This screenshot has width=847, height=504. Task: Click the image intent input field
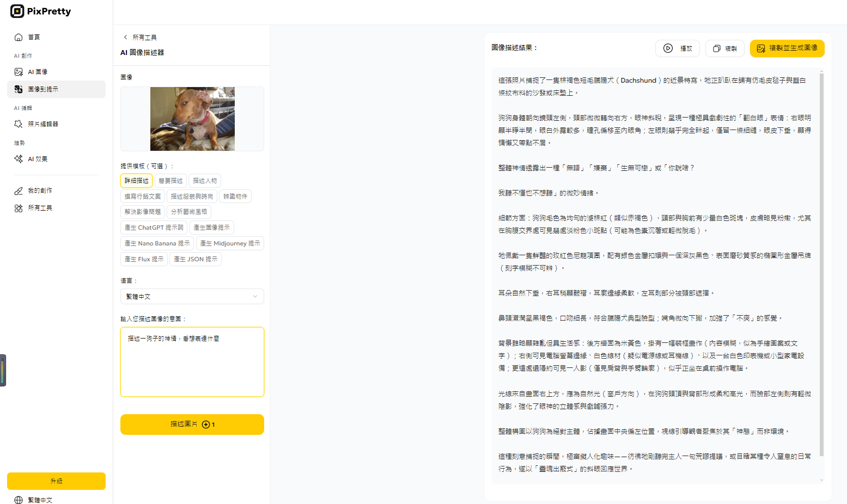192,362
